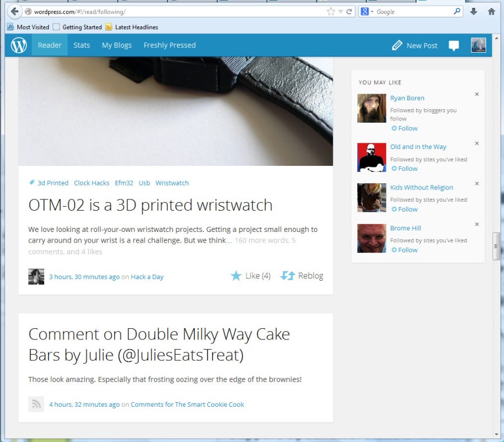Click the page vertical scrollbar thumb
504x442 pixels.
click(496, 246)
